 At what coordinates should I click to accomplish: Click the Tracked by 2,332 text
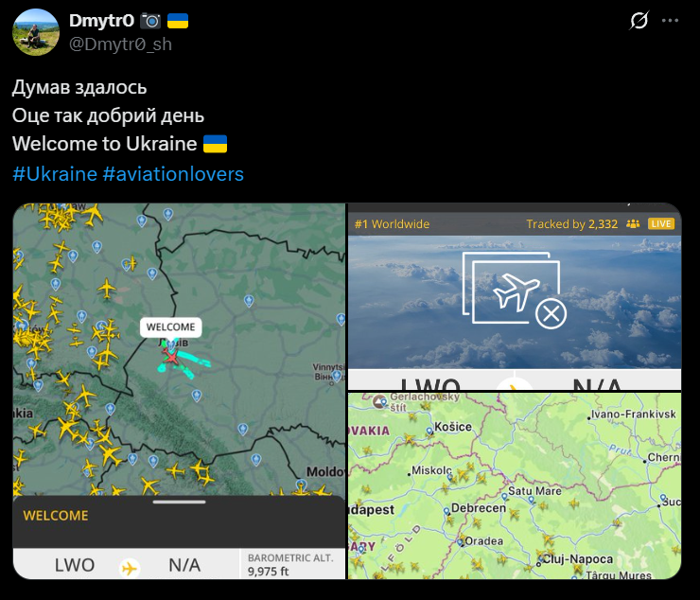572,224
